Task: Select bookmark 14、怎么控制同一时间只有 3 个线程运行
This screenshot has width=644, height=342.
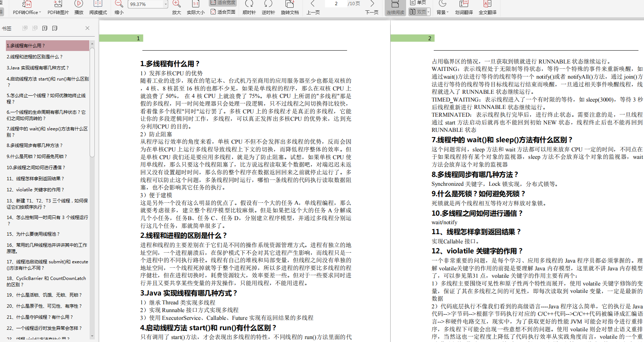Action: pyautogui.click(x=48, y=220)
